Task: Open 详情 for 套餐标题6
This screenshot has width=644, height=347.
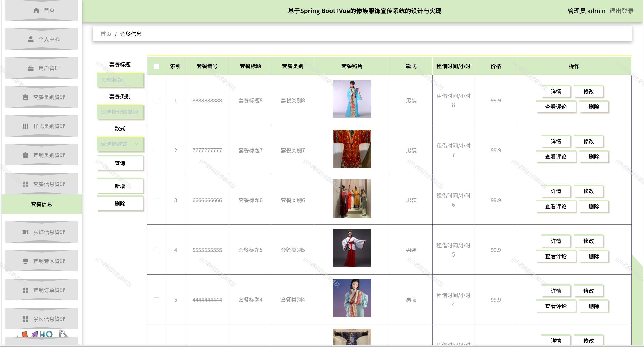Action: pos(556,191)
